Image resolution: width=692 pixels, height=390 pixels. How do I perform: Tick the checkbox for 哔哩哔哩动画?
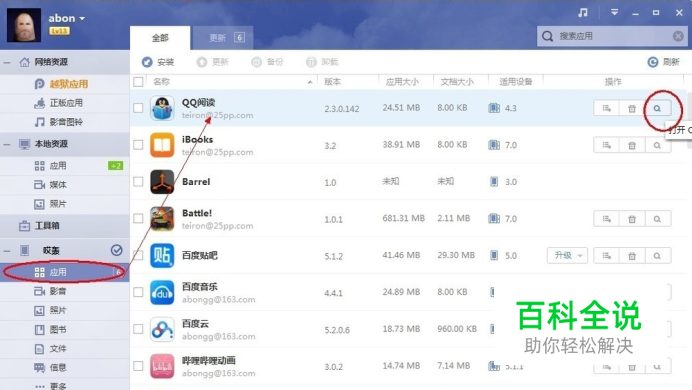138,366
